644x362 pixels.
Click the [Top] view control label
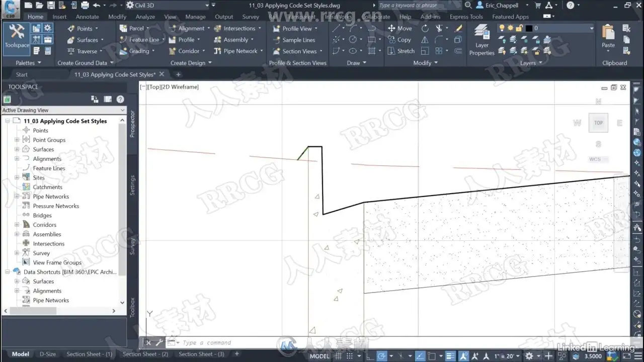pos(153,87)
